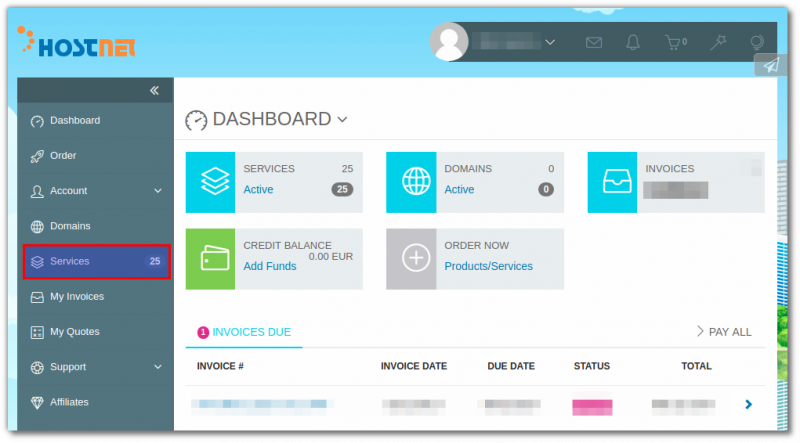Click the PAY ALL button
This screenshot has width=800, height=443.
pos(724,332)
